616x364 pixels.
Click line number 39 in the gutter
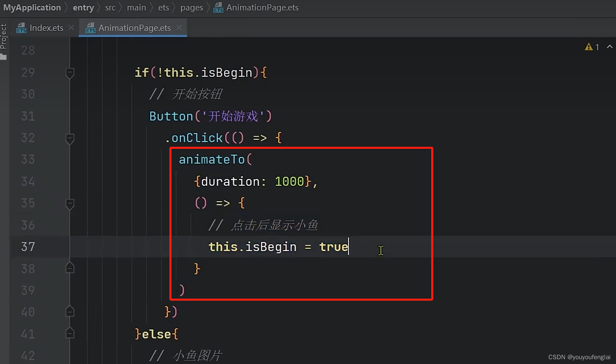28,290
